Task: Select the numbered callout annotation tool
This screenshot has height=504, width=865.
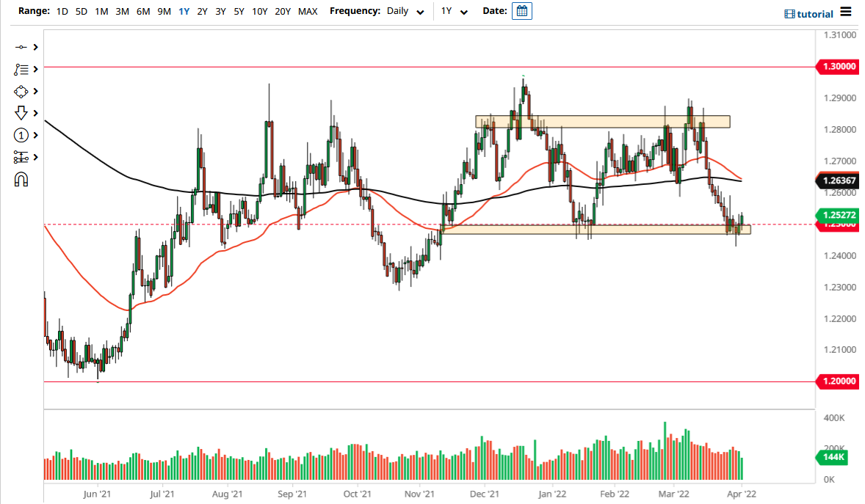Action: [22, 136]
